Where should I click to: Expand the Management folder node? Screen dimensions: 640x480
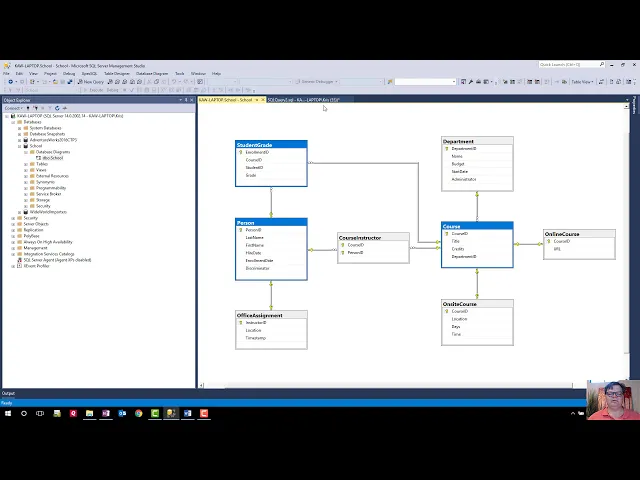coord(13,248)
